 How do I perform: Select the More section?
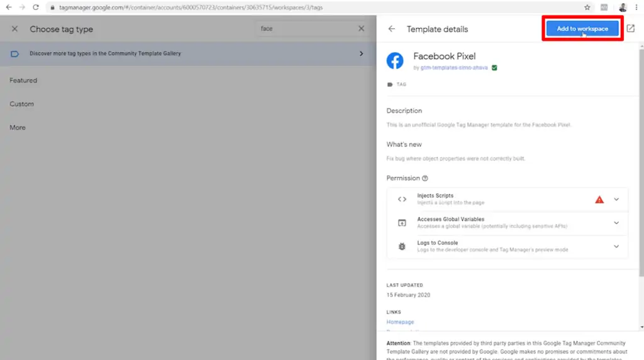click(18, 127)
